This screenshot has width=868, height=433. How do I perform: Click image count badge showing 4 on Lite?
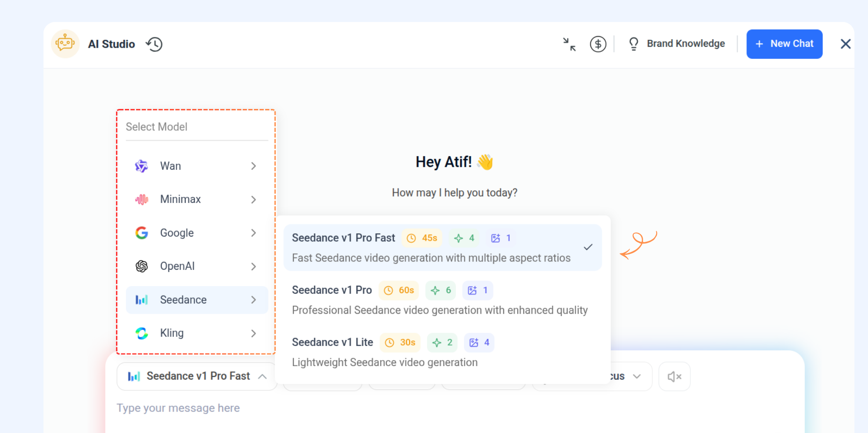coord(479,343)
